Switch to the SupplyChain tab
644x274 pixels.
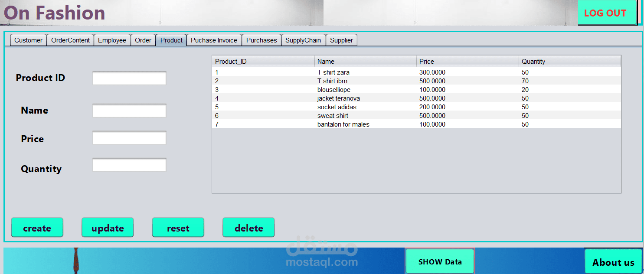point(303,40)
